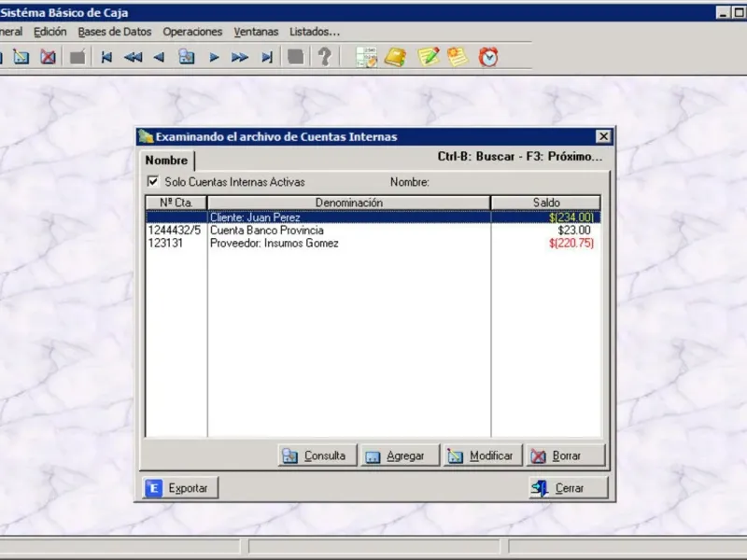Viewport: 747px width, 560px height.
Task: Sort by the Nº Cta. column header
Action: (176, 203)
